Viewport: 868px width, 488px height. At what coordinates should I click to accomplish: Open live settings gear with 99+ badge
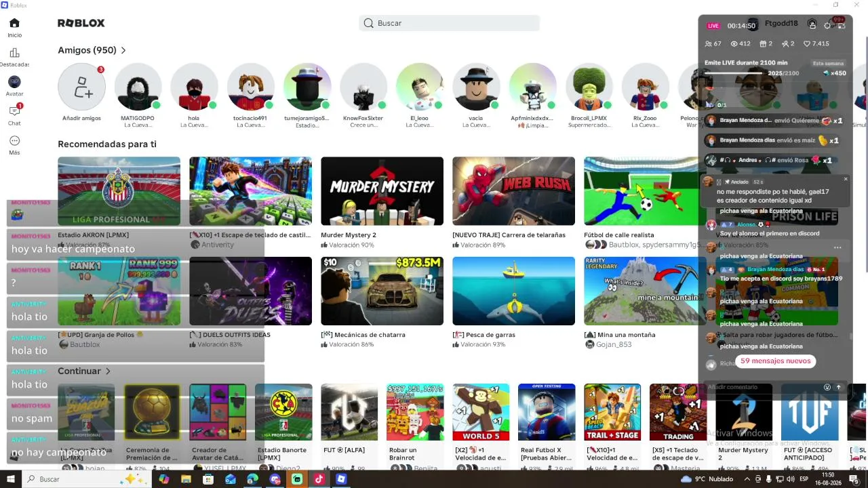coord(828,25)
